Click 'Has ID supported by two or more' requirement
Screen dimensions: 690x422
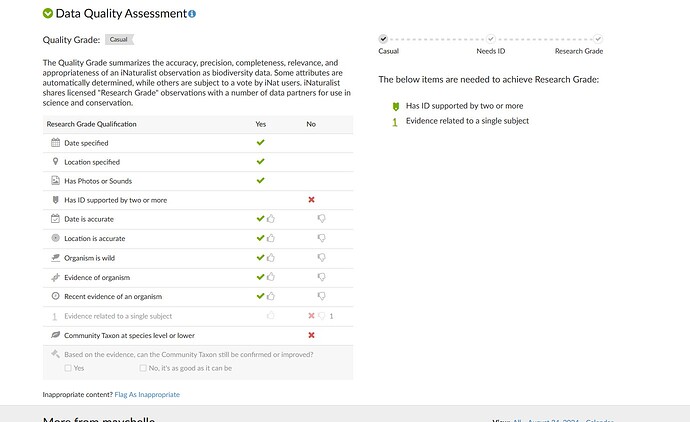464,106
